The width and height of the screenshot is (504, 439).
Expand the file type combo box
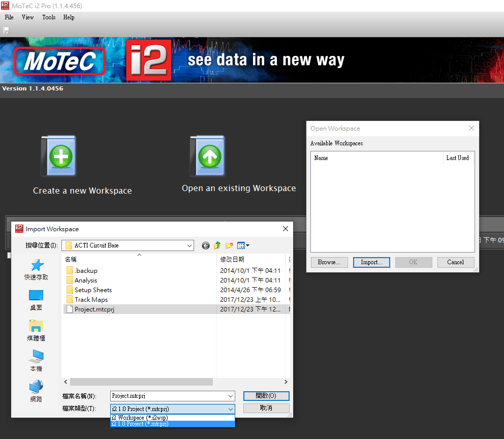231,408
